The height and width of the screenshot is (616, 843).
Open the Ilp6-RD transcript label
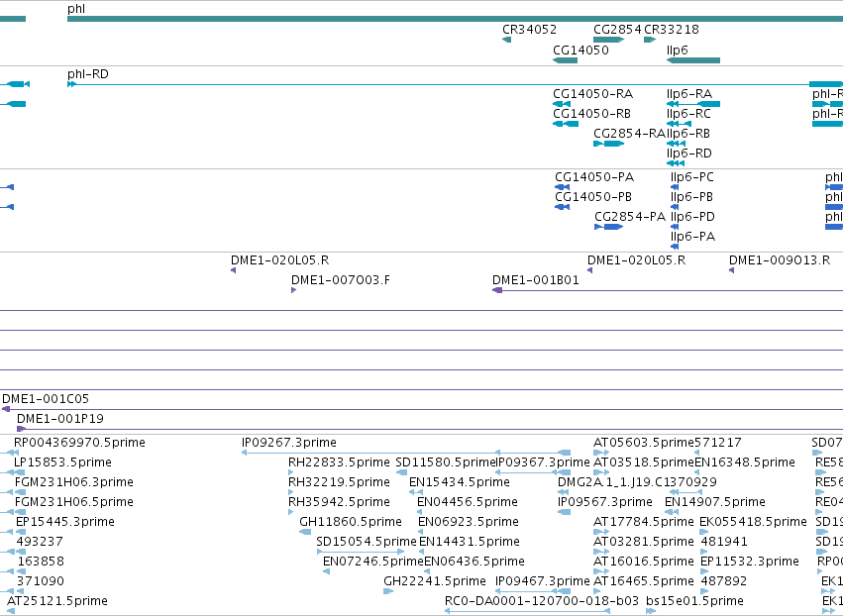pos(689,154)
